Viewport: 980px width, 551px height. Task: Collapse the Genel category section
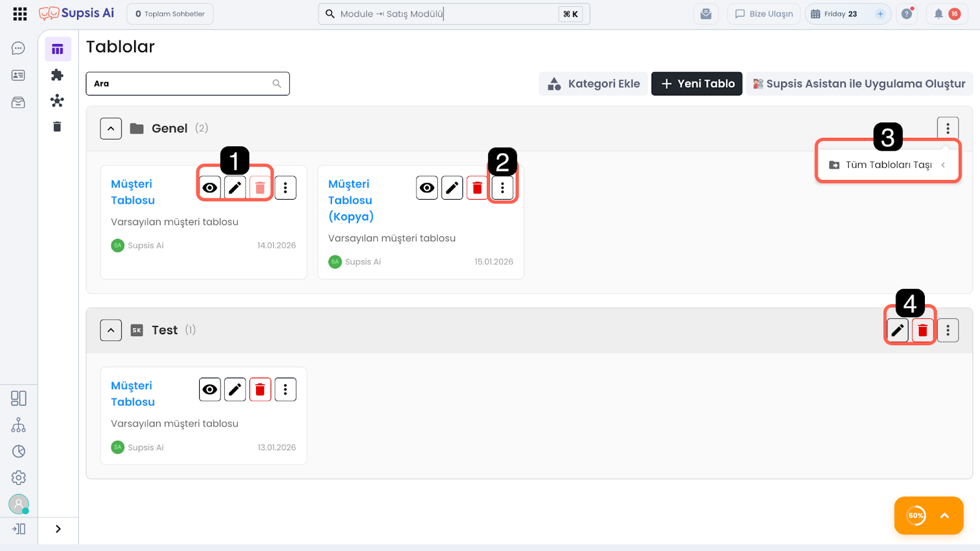[x=111, y=129]
